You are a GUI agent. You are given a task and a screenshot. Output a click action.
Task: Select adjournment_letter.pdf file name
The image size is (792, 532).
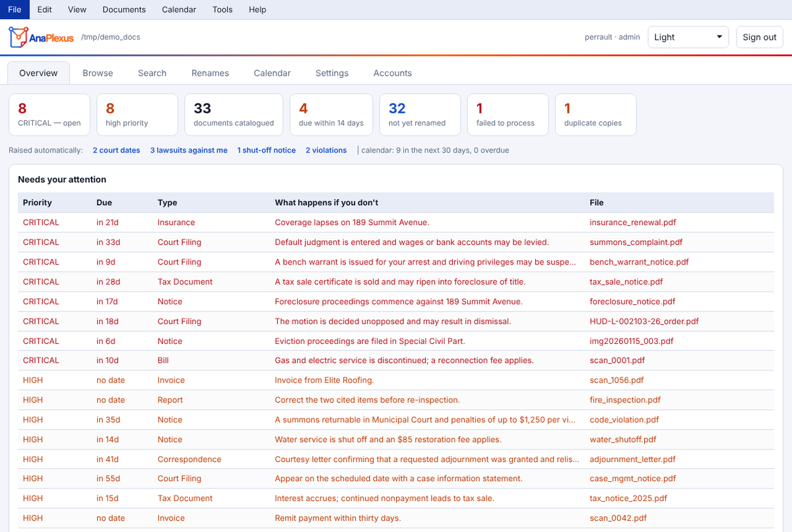(x=633, y=459)
